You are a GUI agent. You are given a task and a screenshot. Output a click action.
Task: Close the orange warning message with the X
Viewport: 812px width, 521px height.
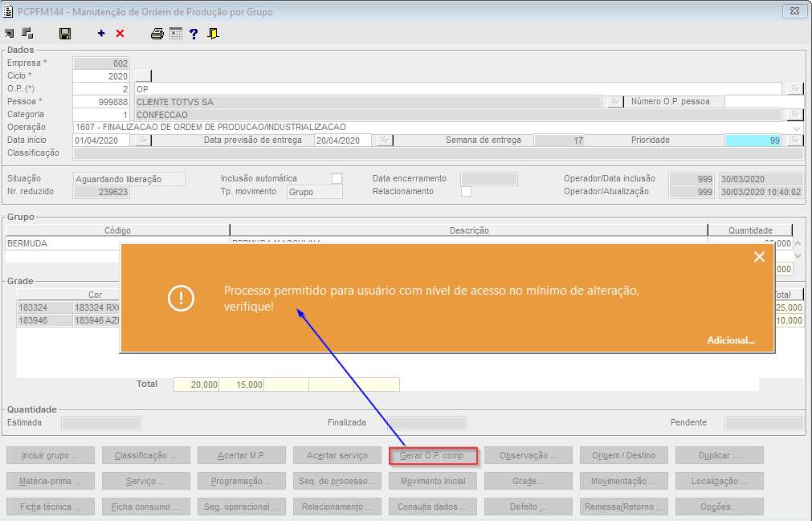[x=759, y=257]
